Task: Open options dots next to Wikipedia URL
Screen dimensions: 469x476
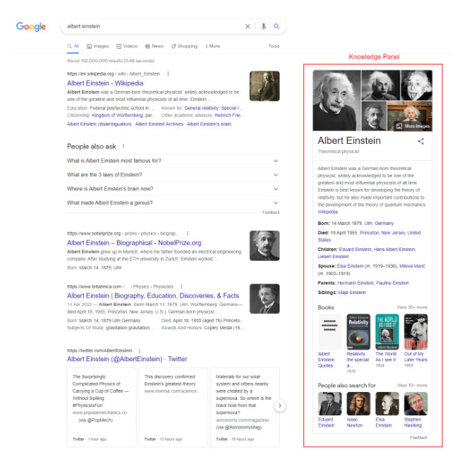Action: click(x=168, y=74)
